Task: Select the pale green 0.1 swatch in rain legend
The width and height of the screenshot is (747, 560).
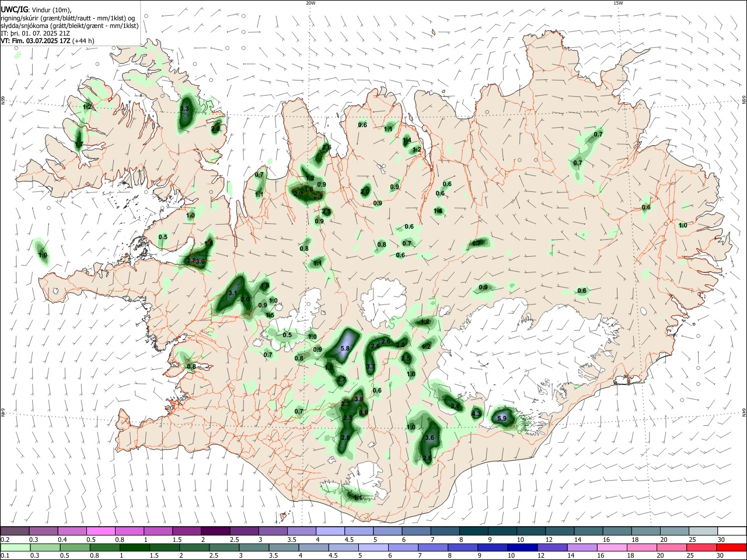Action: [16, 547]
